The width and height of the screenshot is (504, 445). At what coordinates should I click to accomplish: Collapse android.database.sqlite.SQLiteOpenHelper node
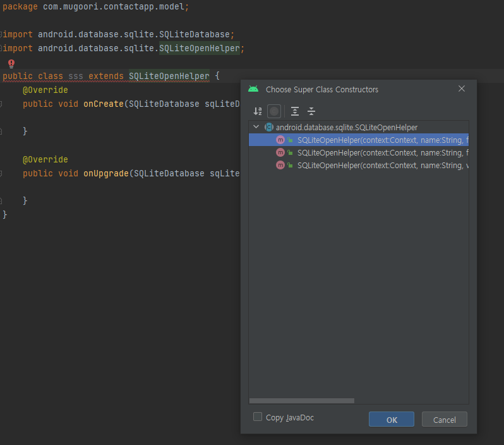[256, 127]
